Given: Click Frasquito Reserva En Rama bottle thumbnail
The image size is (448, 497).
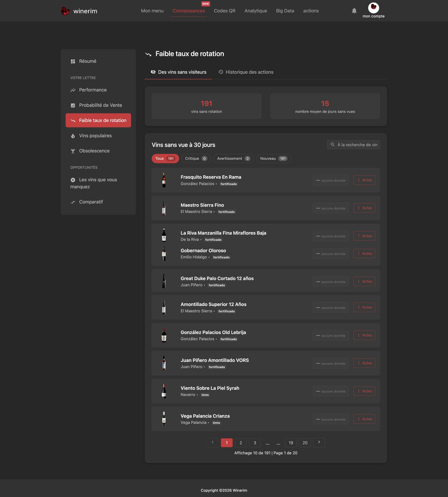Looking at the screenshot, I should coord(164,180).
